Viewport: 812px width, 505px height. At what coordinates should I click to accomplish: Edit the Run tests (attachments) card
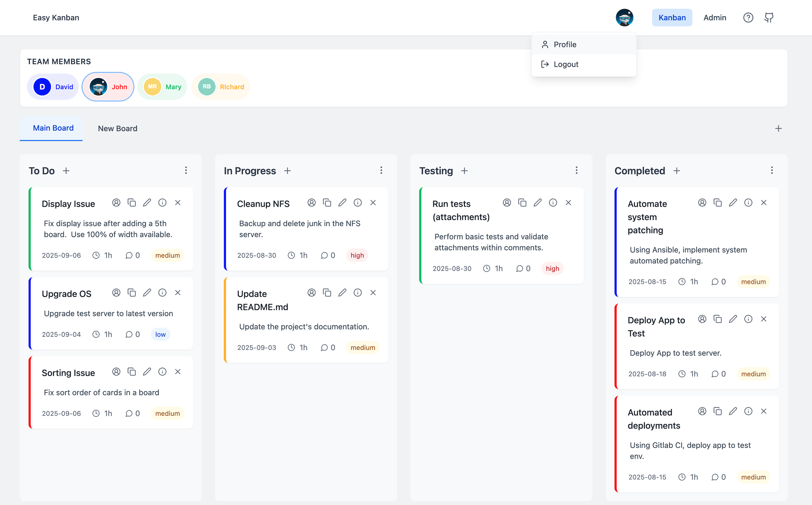pyautogui.click(x=537, y=202)
